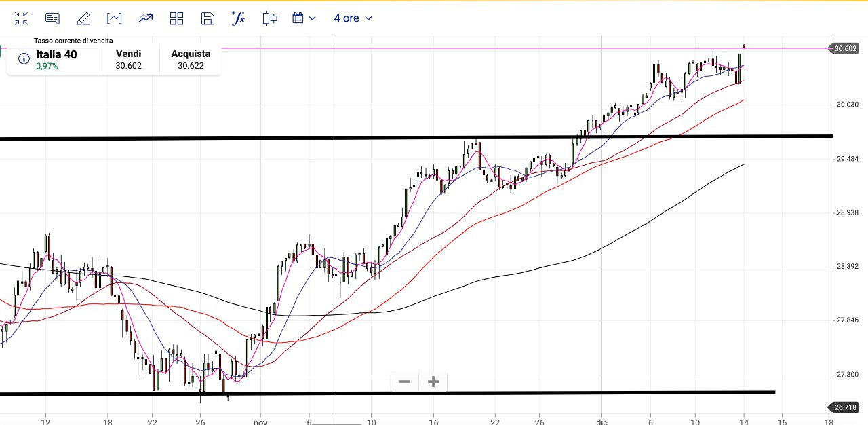The width and height of the screenshot is (868, 425).
Task: Open the comments/notes icon
Action: point(52,18)
